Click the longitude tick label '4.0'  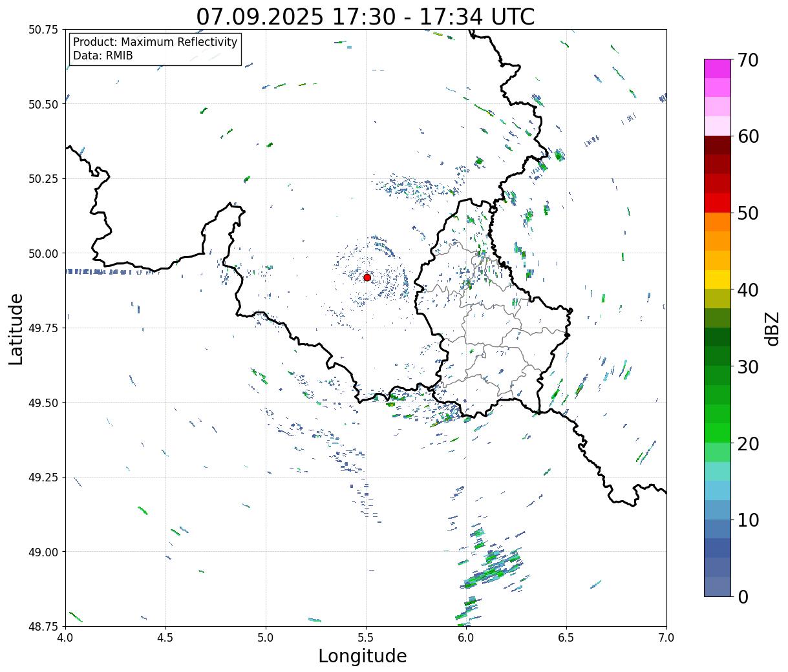coord(66,638)
